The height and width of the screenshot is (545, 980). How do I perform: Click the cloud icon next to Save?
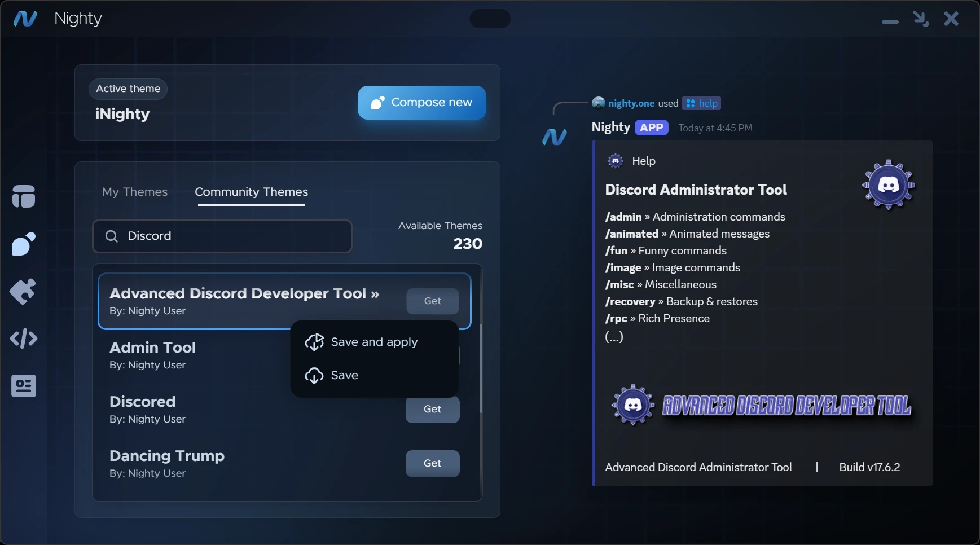(314, 375)
